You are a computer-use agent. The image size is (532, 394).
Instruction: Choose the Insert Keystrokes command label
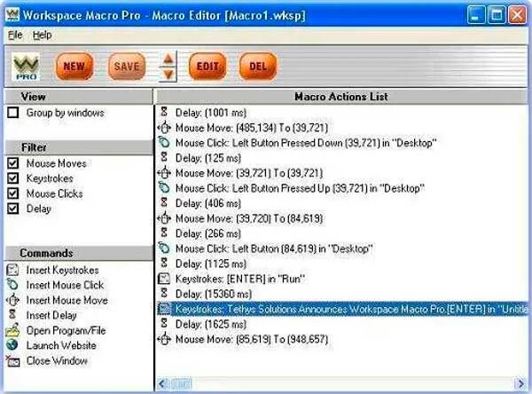62,270
